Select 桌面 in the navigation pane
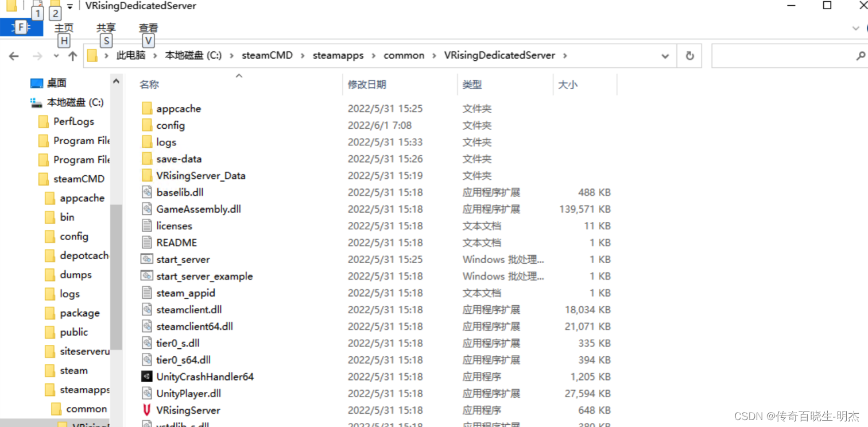Image resolution: width=868 pixels, height=427 pixels. point(57,83)
